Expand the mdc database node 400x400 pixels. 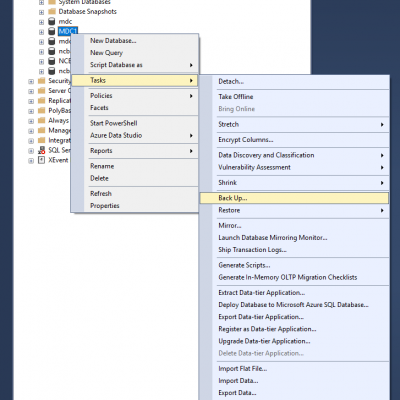[41, 22]
